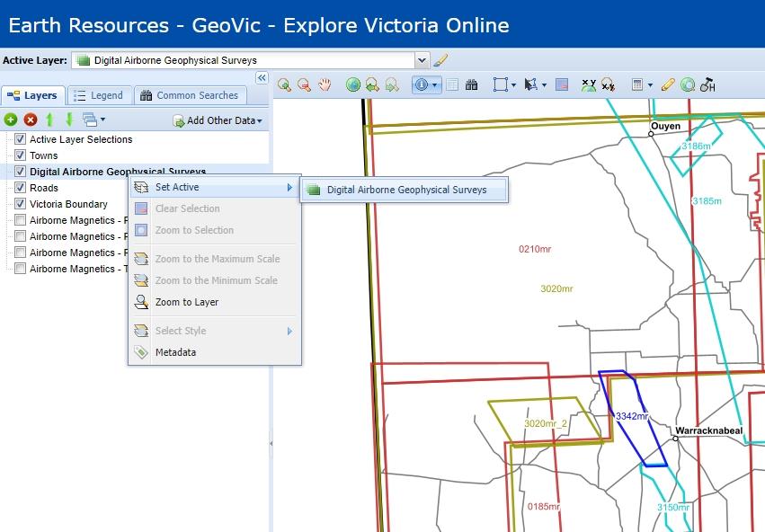Choose Zoom to Layer from context menu
The width and height of the screenshot is (765, 532).
coord(186,302)
